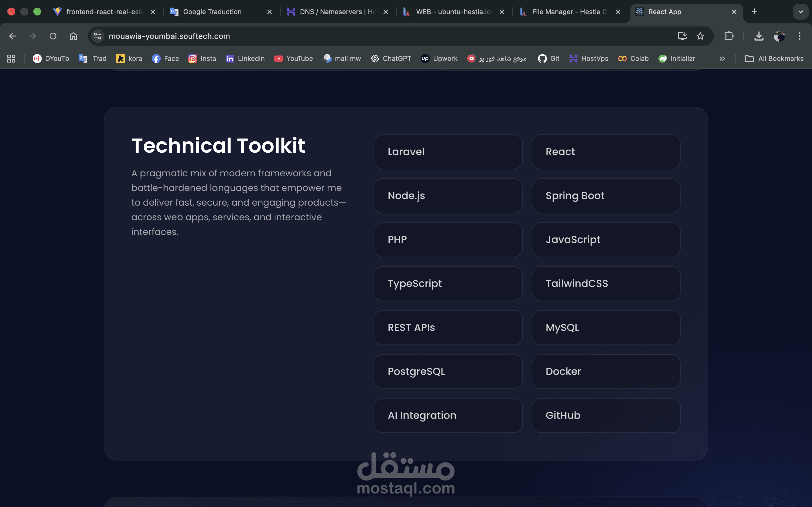Open the apps grid in bookmarks bar

pyautogui.click(x=11, y=58)
